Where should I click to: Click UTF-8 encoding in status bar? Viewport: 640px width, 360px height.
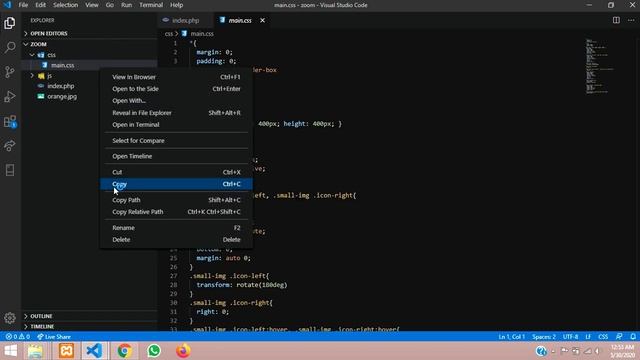(x=570, y=337)
